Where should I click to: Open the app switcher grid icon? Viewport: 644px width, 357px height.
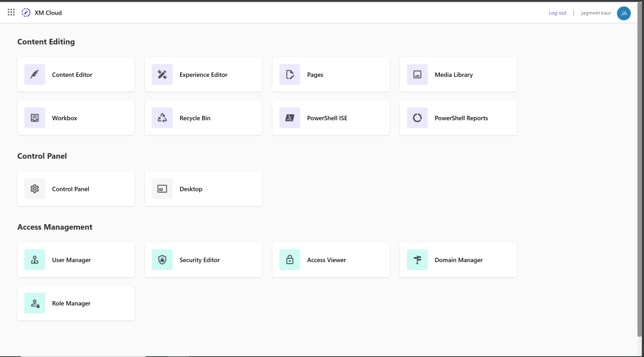coord(11,13)
